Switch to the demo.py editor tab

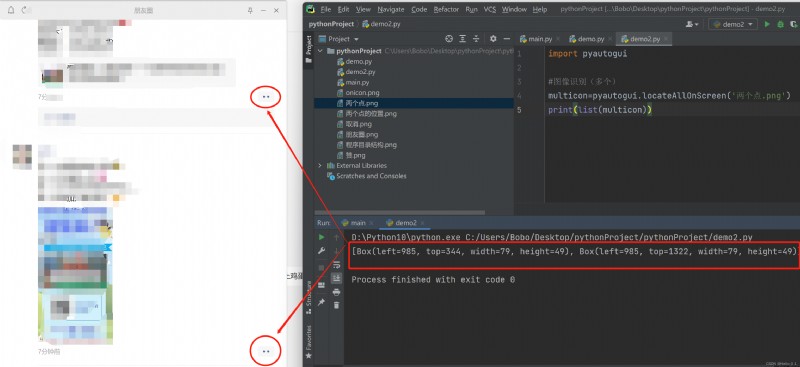coord(591,39)
